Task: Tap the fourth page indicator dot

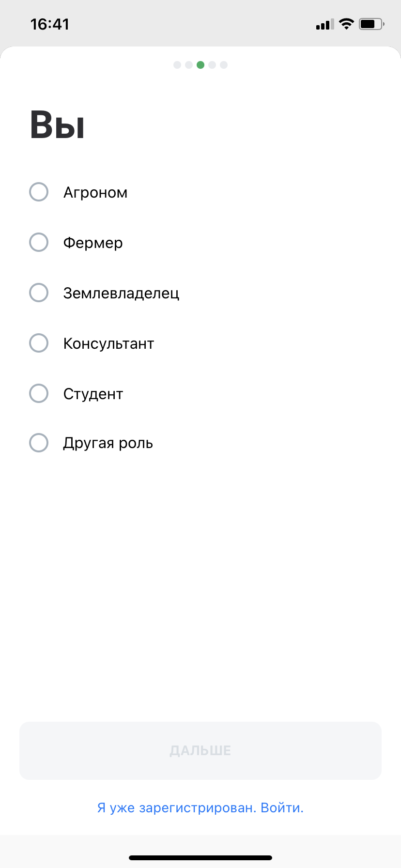Action: click(212, 65)
